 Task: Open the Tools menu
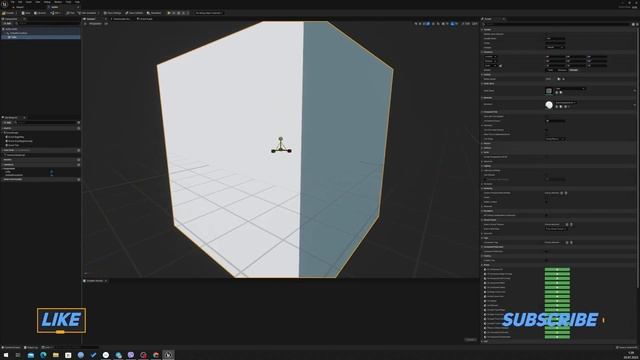click(x=69, y=2)
